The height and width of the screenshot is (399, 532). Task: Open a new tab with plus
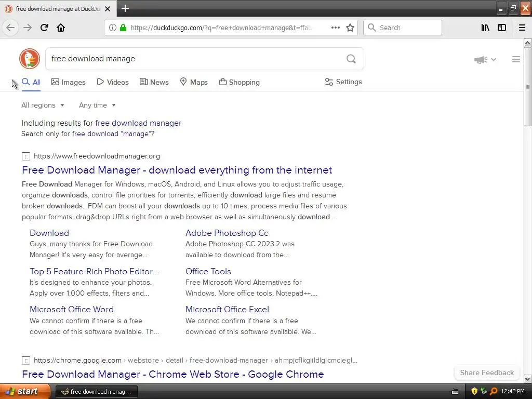(x=125, y=8)
